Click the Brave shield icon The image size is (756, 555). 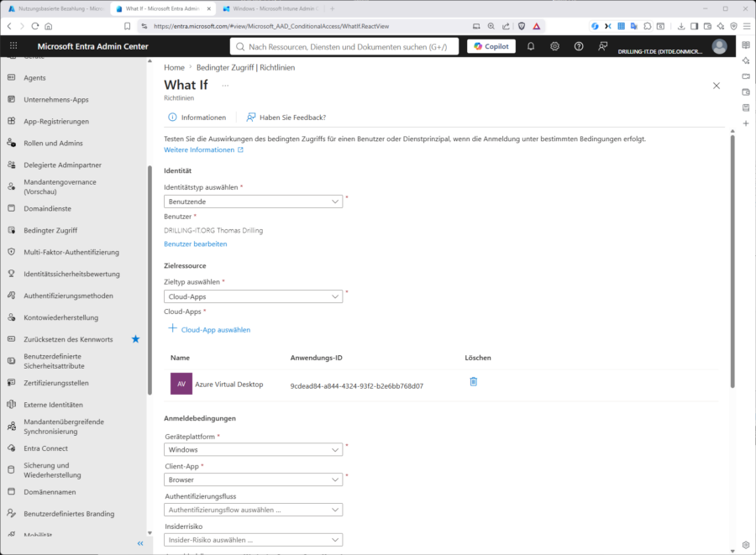click(521, 26)
